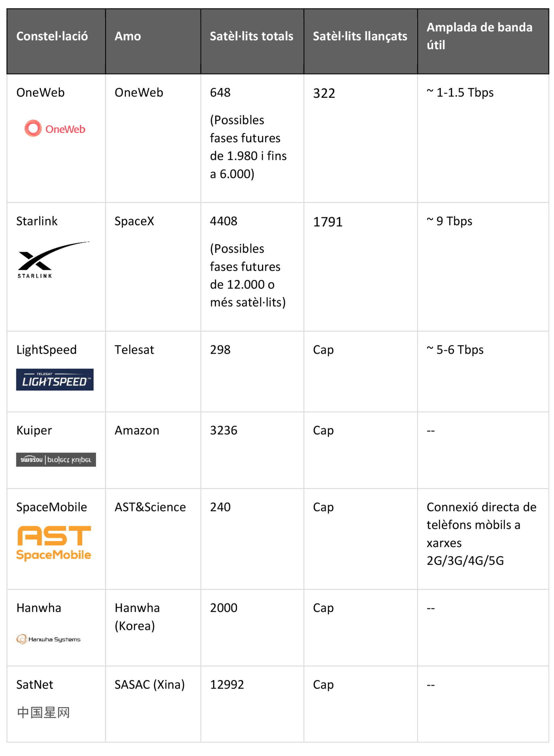Select the Telesat Lightspeed logo
Screen dimensions: 554x756
coord(55,380)
